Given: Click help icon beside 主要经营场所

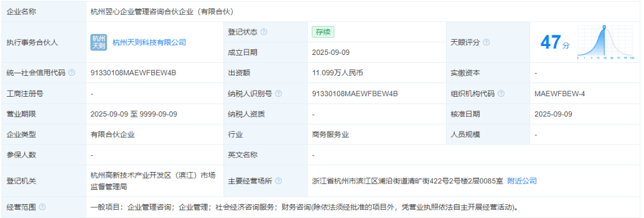Looking at the screenshot, I should (x=278, y=181).
